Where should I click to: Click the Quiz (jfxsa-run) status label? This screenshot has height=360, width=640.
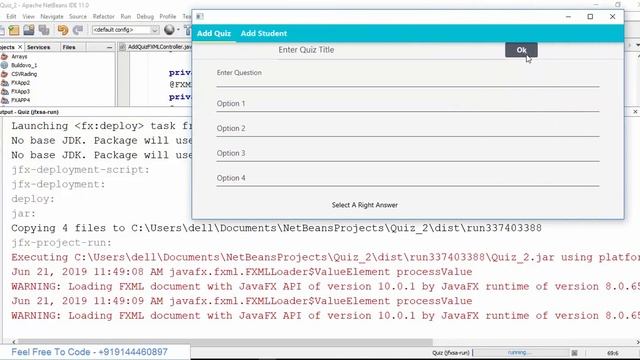click(x=451, y=353)
